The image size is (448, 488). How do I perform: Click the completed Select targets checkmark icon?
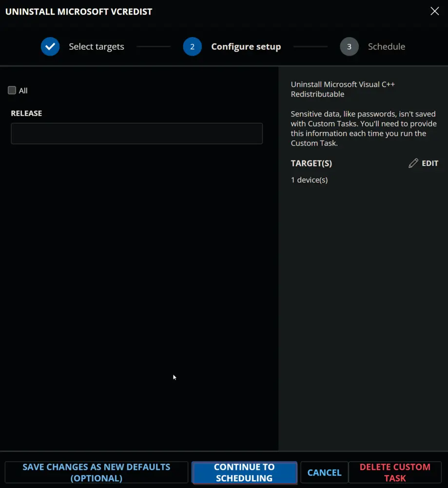(50, 47)
